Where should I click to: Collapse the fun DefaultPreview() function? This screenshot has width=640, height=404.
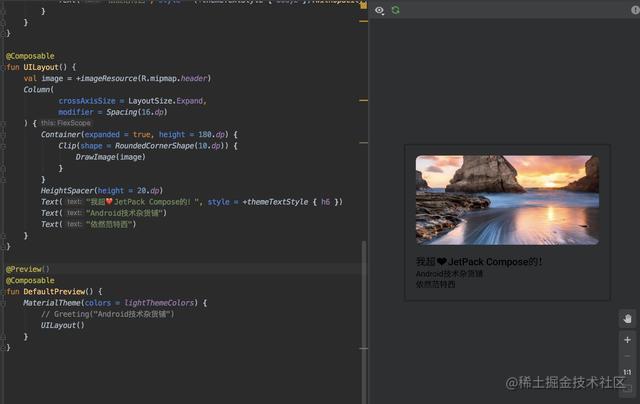3,292
